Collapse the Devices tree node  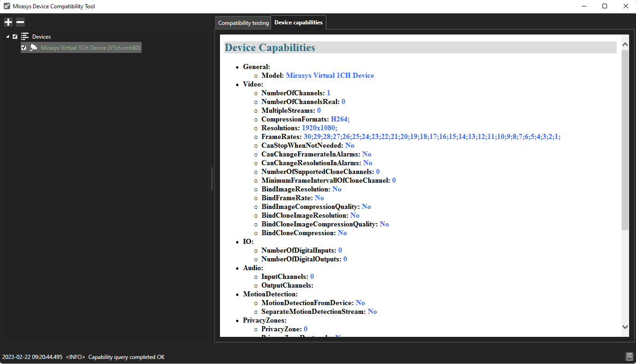(x=8, y=36)
